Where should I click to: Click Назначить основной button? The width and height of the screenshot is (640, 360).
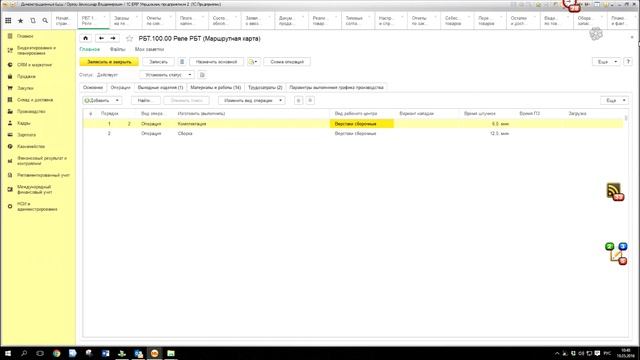216,62
